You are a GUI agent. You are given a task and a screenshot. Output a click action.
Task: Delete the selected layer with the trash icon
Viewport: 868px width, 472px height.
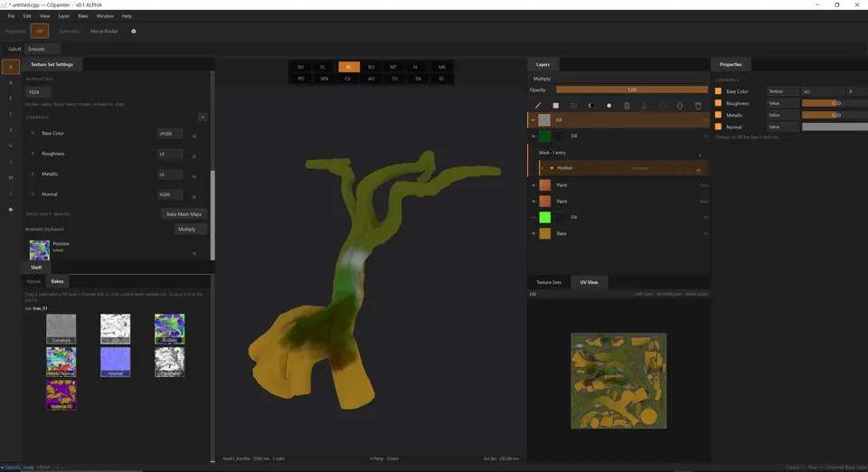click(x=698, y=106)
